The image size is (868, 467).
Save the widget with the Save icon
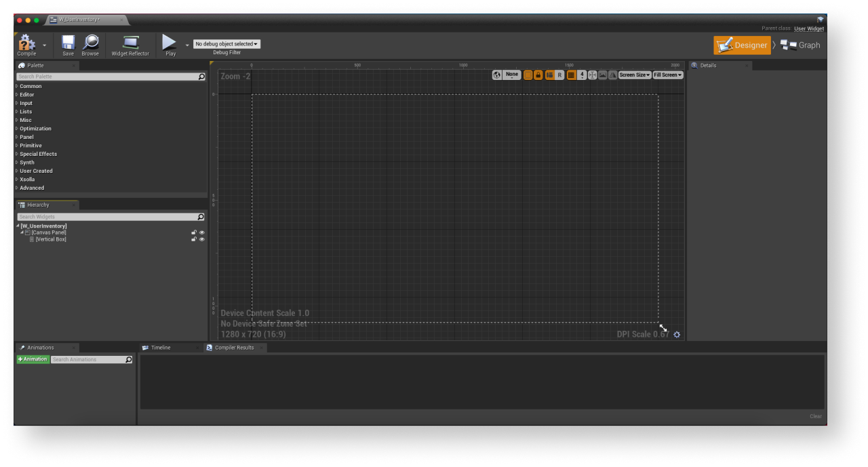tap(68, 44)
